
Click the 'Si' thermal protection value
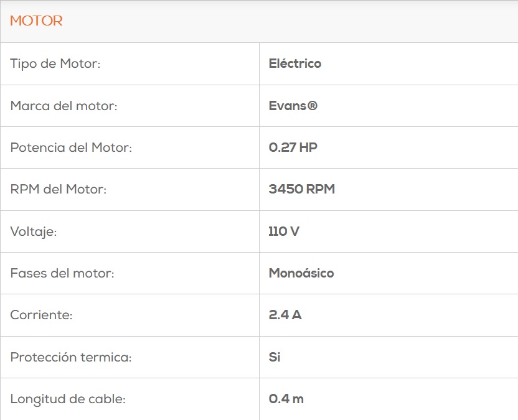click(x=275, y=358)
